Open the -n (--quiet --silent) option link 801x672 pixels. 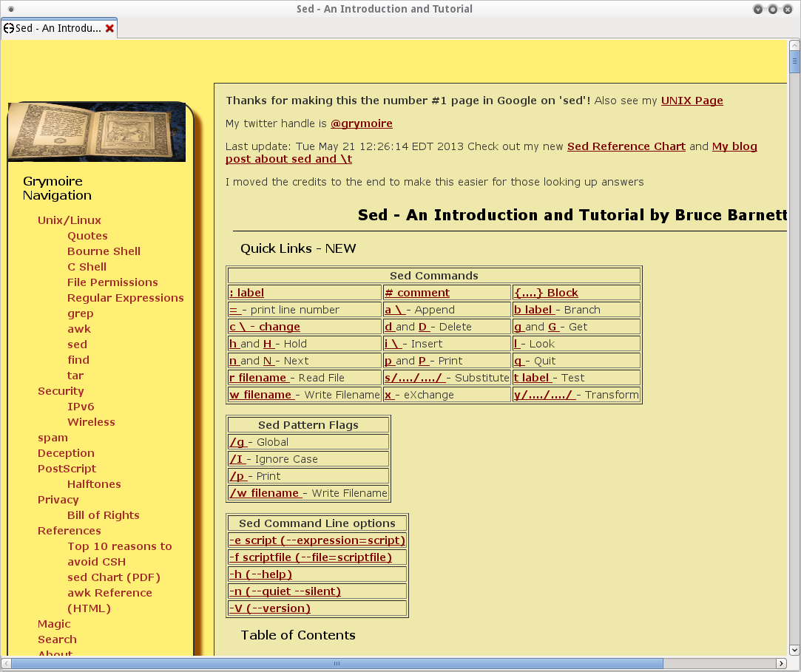point(285,591)
